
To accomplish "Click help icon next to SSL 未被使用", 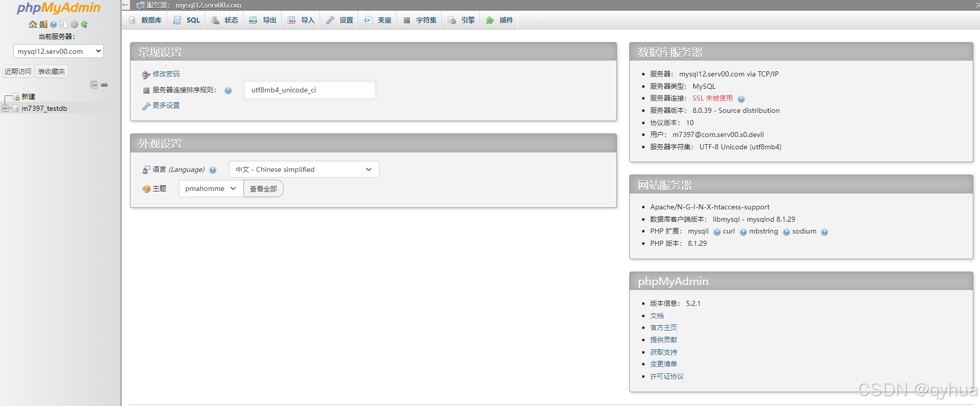I will tap(741, 99).
